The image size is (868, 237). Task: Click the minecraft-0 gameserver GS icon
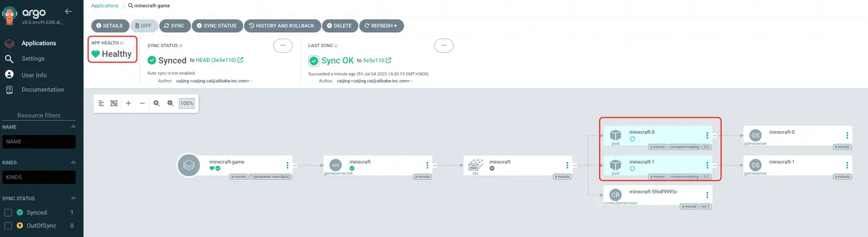click(x=755, y=135)
